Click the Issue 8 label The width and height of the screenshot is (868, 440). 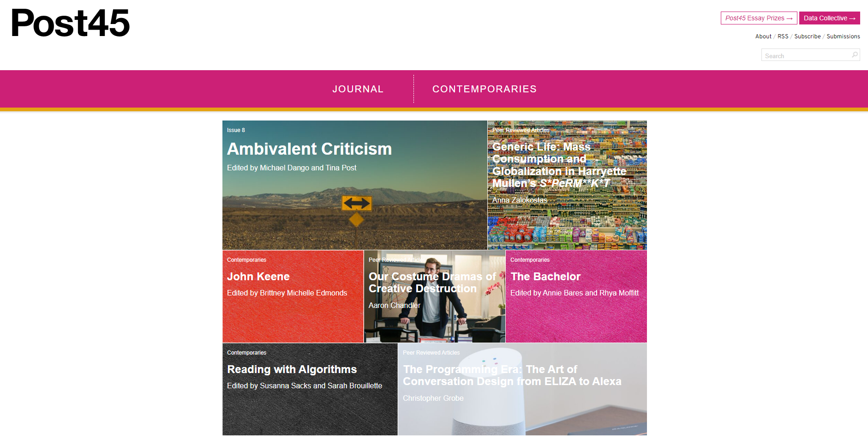[x=236, y=130]
